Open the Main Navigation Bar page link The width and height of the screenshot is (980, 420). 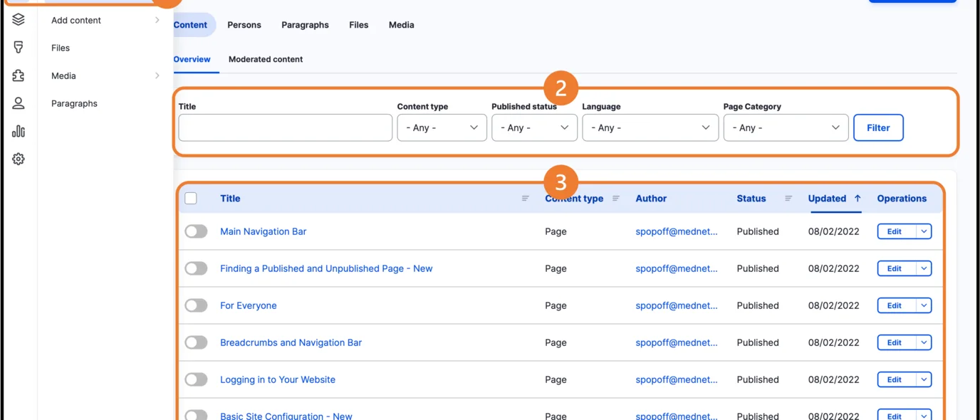click(x=263, y=231)
